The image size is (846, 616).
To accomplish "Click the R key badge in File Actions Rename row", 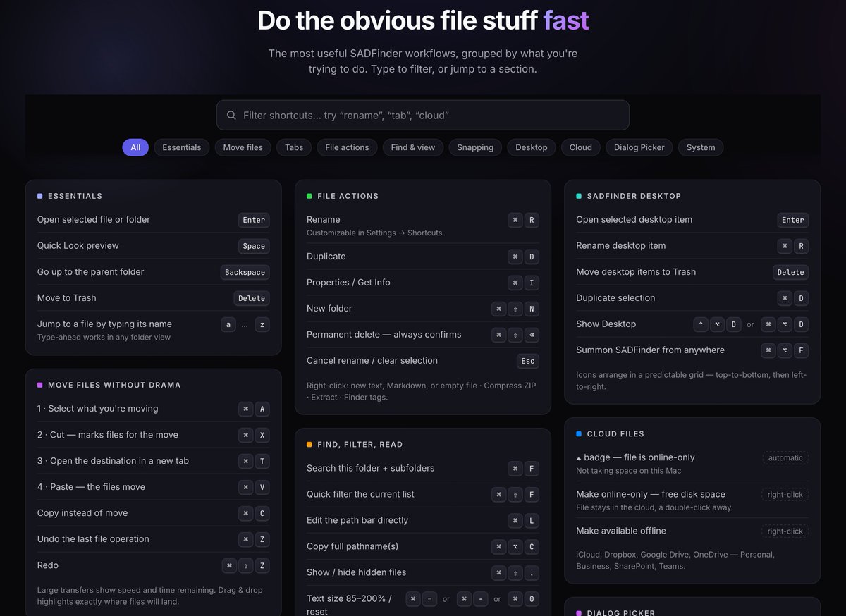I will pyautogui.click(x=532, y=220).
